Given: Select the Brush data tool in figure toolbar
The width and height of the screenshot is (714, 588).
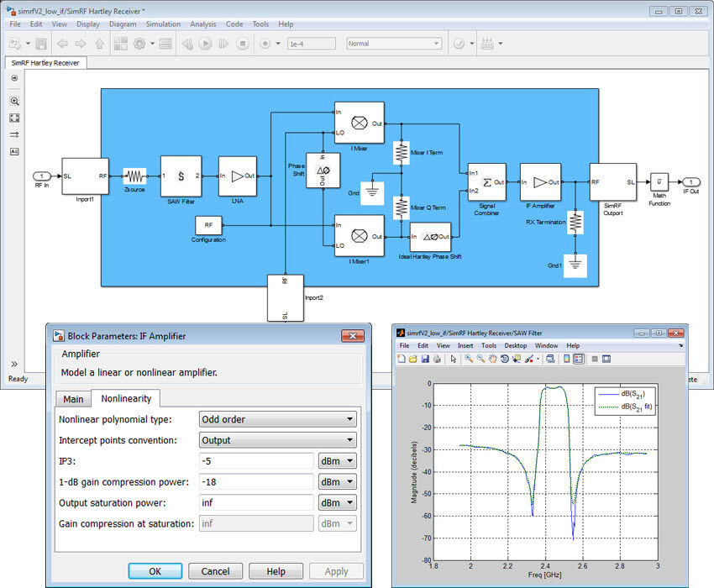Looking at the screenshot, I should pyautogui.click(x=528, y=359).
